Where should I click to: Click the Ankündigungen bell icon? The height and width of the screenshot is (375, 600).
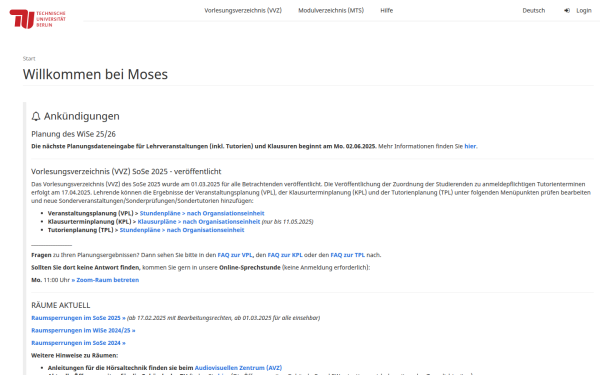[36, 116]
